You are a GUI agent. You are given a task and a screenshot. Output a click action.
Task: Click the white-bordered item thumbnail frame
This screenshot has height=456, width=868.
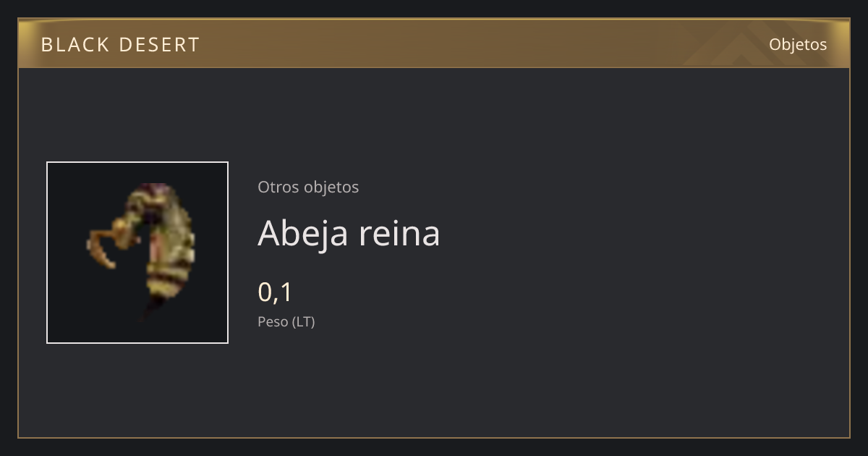[x=137, y=253]
